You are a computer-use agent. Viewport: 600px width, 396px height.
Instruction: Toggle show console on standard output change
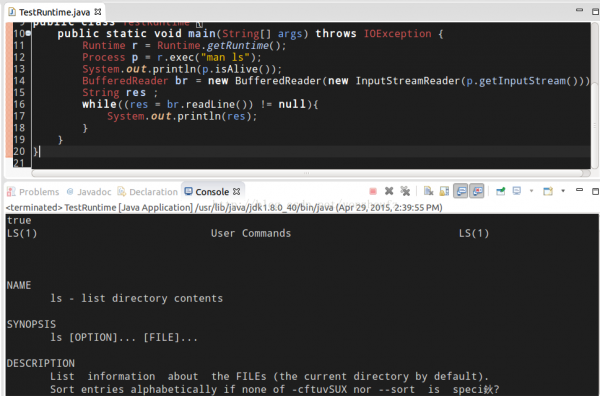pos(461,191)
